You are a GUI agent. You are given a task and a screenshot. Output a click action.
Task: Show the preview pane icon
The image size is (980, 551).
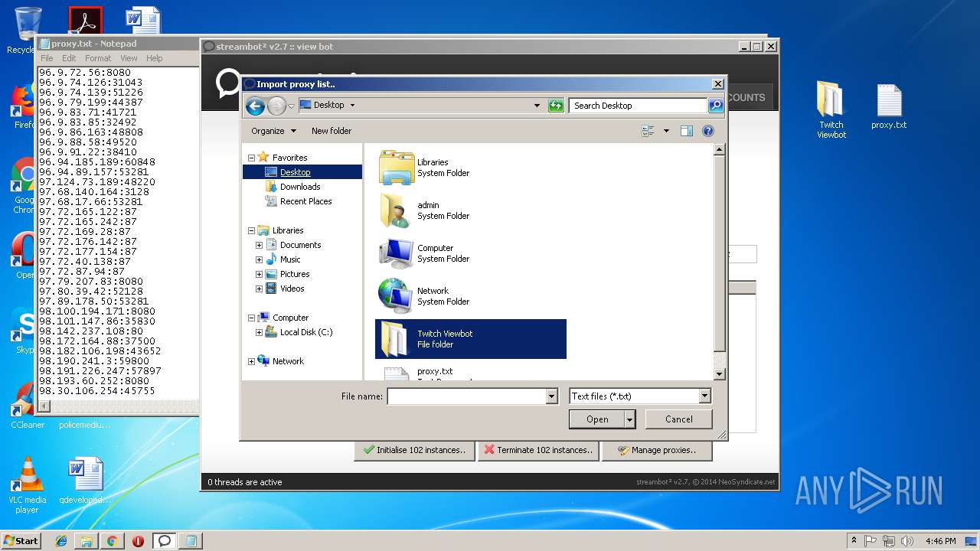[687, 131]
